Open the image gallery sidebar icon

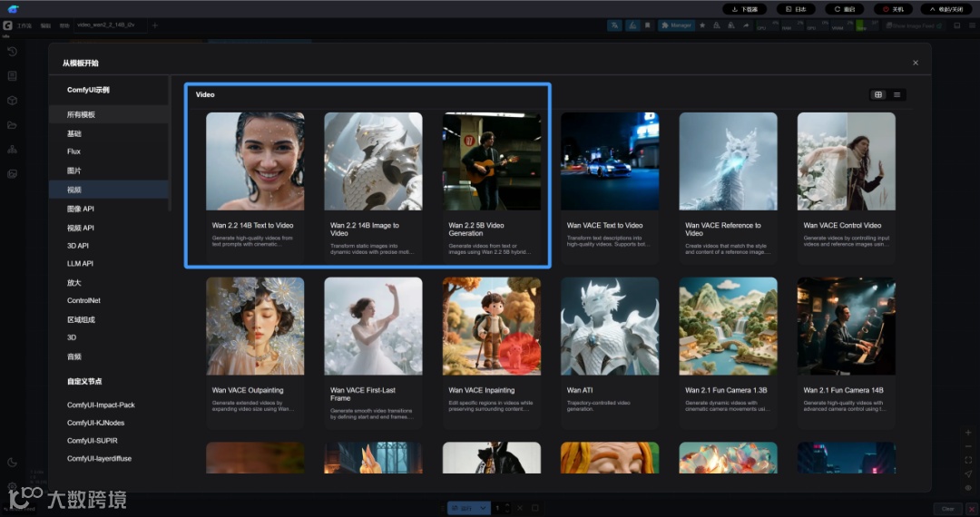12,173
